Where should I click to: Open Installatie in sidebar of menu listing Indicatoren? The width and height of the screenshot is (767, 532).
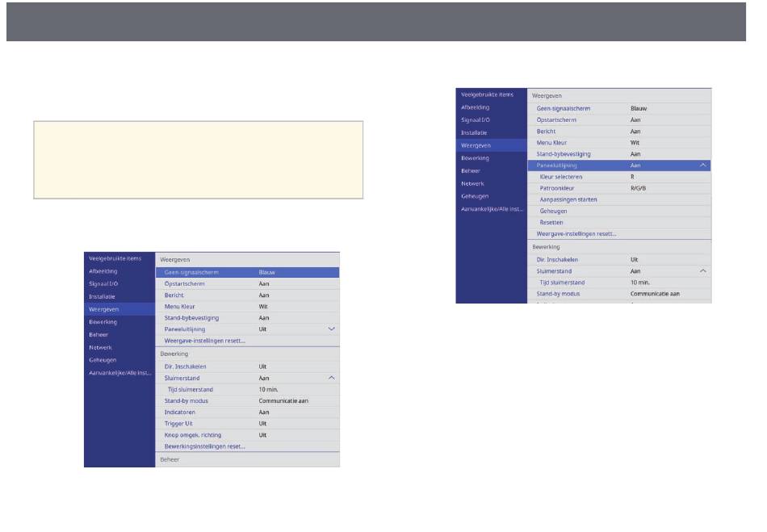tap(103, 296)
